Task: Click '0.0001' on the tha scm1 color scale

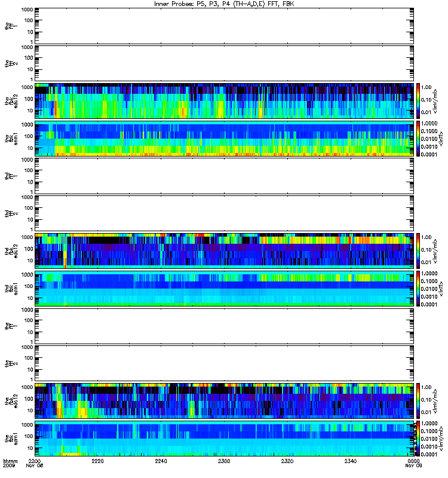Action: [x=429, y=154]
